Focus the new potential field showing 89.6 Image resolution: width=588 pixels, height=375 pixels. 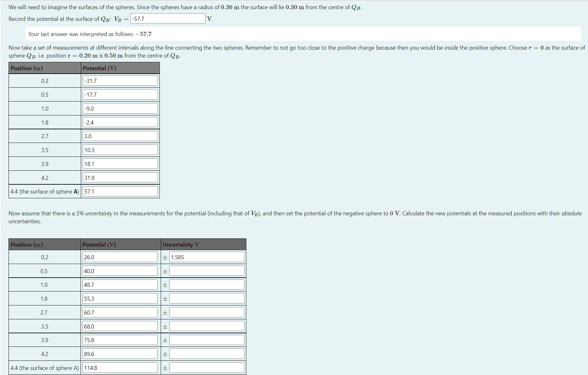[x=120, y=354]
